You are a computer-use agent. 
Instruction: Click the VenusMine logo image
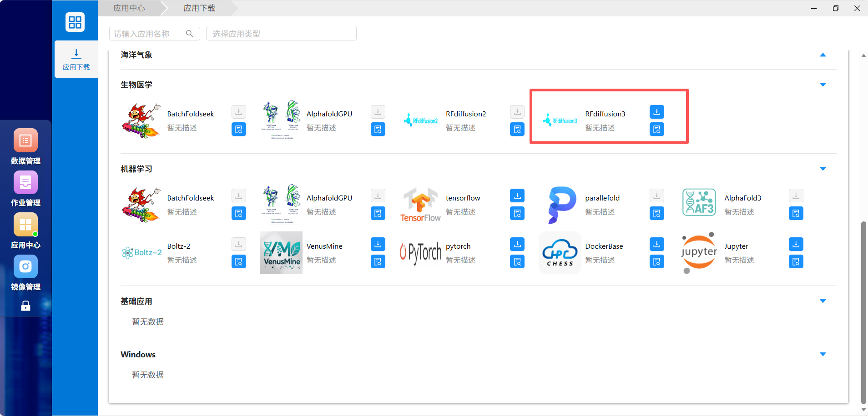(281, 253)
